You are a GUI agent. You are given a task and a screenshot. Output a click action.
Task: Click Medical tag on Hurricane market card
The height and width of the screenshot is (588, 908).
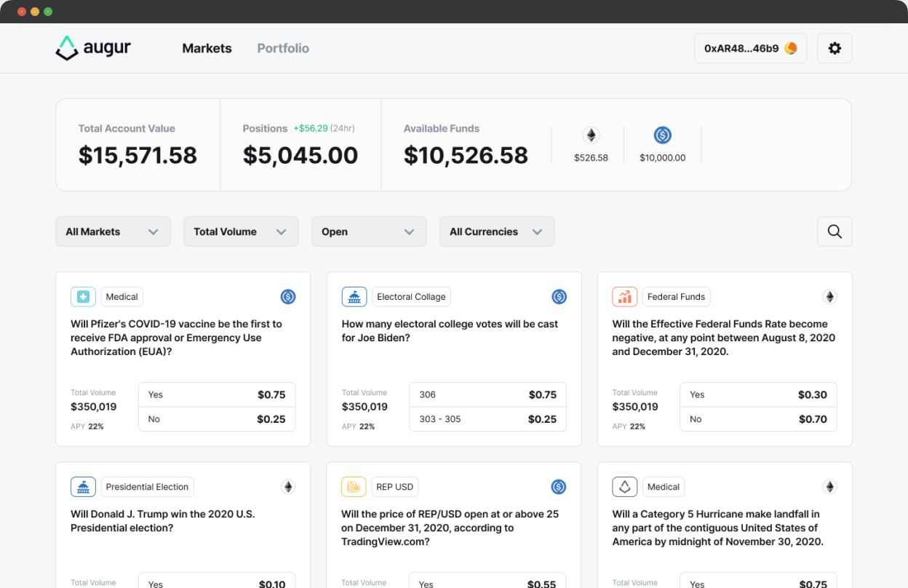664,487
